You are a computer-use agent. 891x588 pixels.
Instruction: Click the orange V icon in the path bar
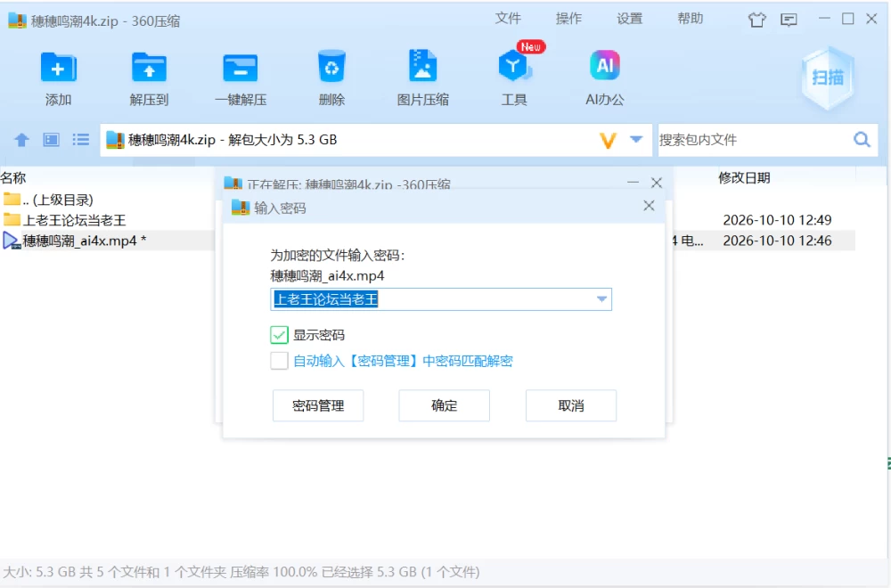coord(608,140)
